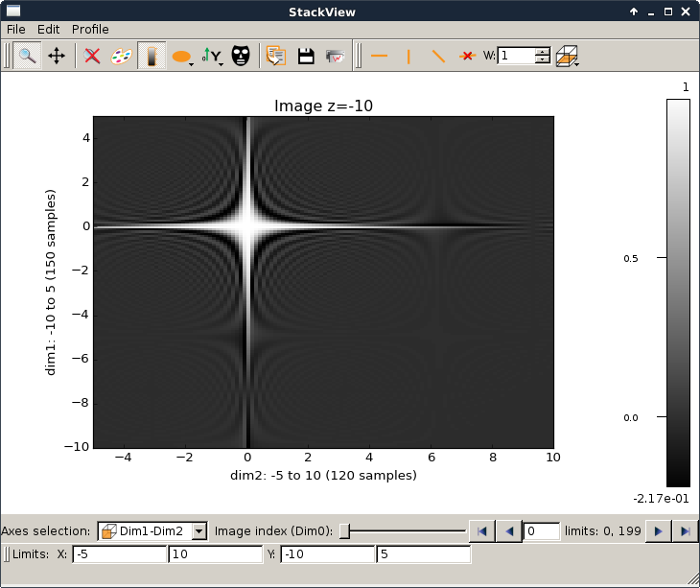The image size is (700, 588).
Task: Jump to the last image frame
Action: coord(685,530)
